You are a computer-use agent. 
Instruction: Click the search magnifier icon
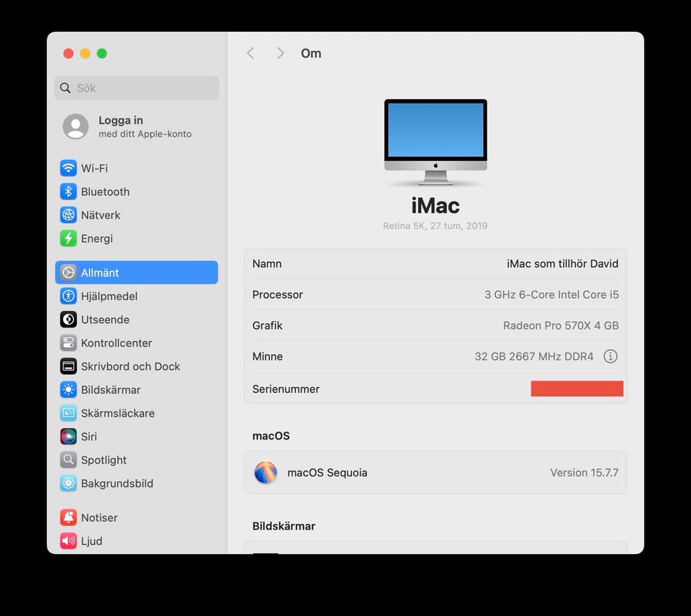point(66,88)
